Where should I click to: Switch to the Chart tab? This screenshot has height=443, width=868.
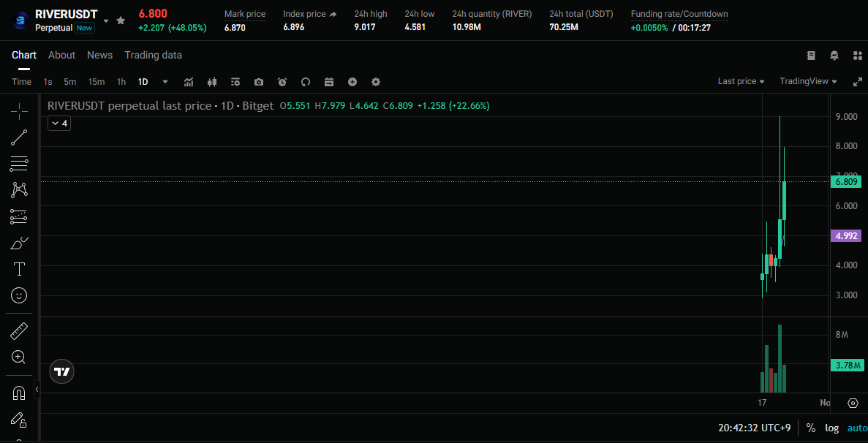click(x=24, y=55)
